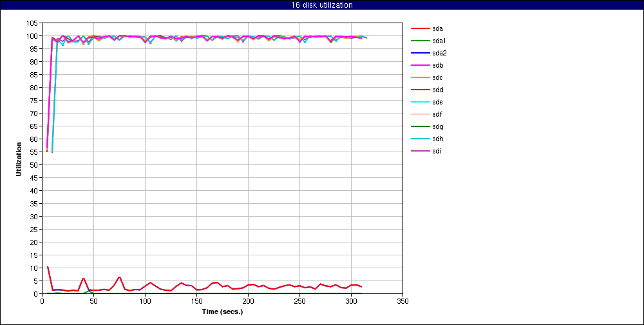
Task: Click the 10 tick on the utilization axis
Action: click(x=35, y=268)
